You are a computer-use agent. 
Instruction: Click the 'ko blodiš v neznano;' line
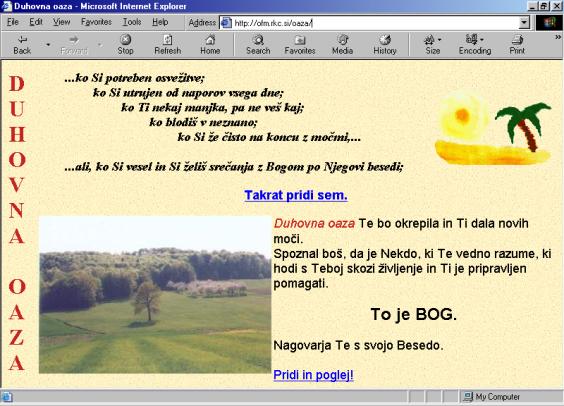(x=203, y=122)
